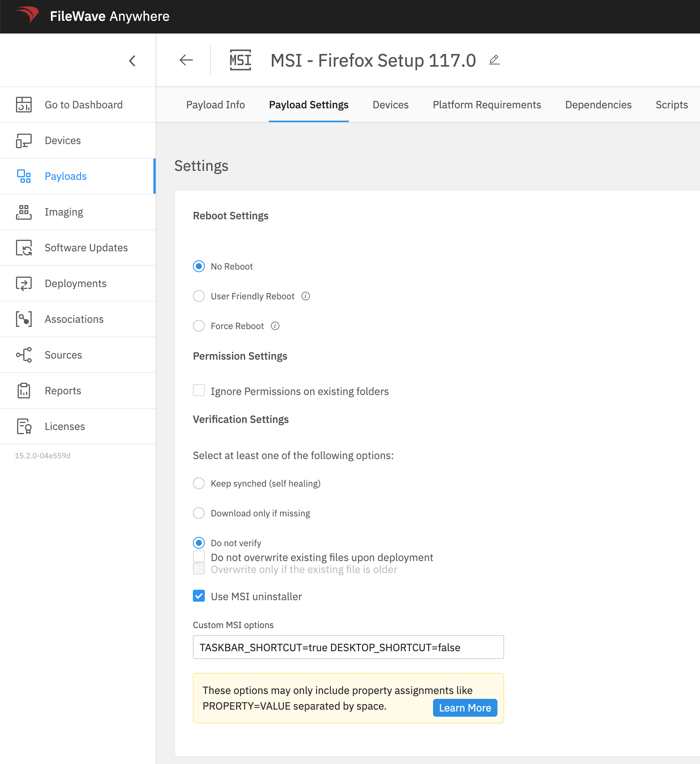Click the Devices icon in the sidebar
The width and height of the screenshot is (700, 764).
(24, 141)
